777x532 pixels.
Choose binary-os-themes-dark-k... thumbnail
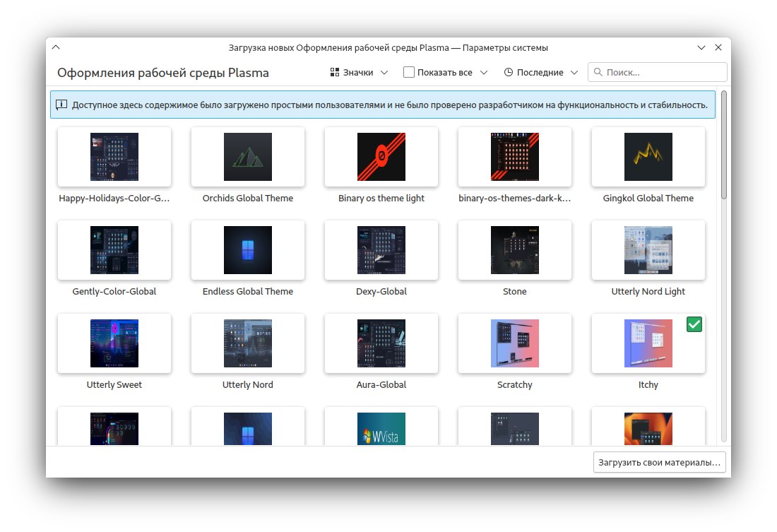(x=515, y=157)
